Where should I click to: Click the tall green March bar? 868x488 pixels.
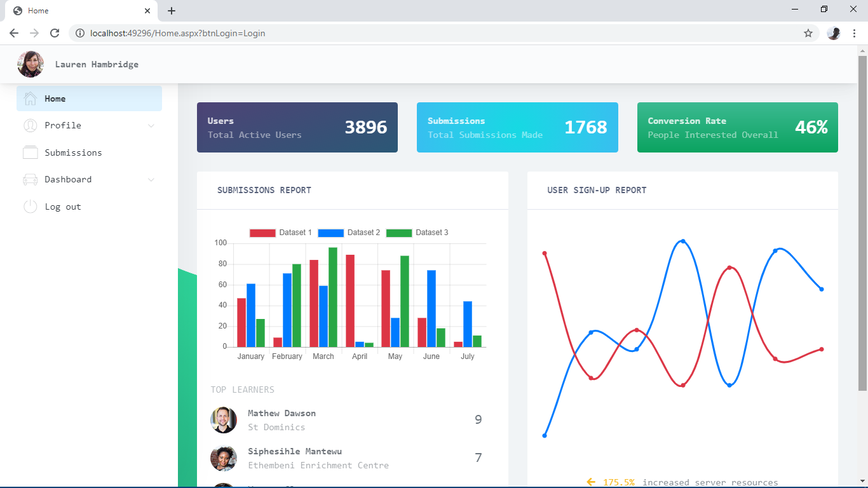click(333, 297)
